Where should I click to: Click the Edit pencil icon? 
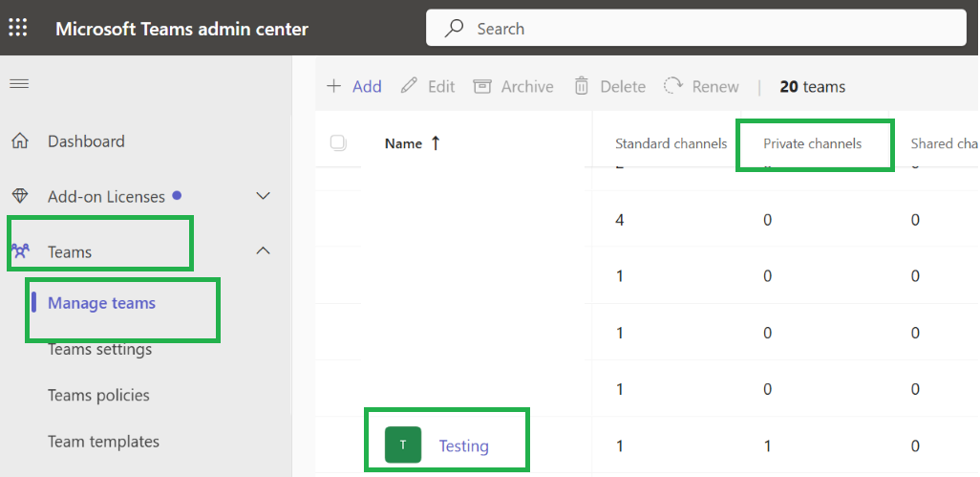pos(409,86)
